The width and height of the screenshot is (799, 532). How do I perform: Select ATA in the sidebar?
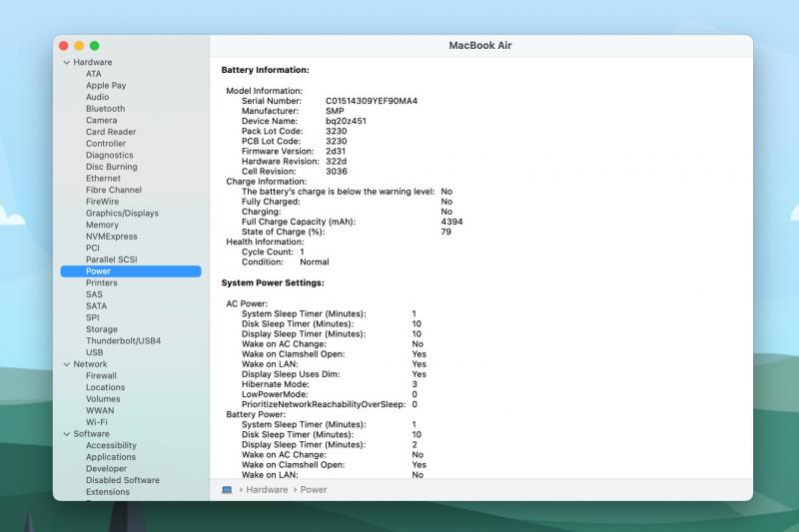pos(93,74)
